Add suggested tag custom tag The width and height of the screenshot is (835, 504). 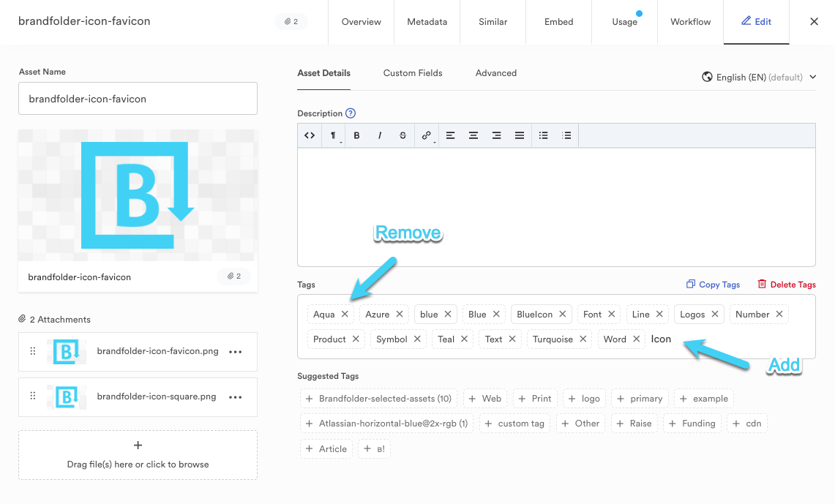click(x=514, y=424)
